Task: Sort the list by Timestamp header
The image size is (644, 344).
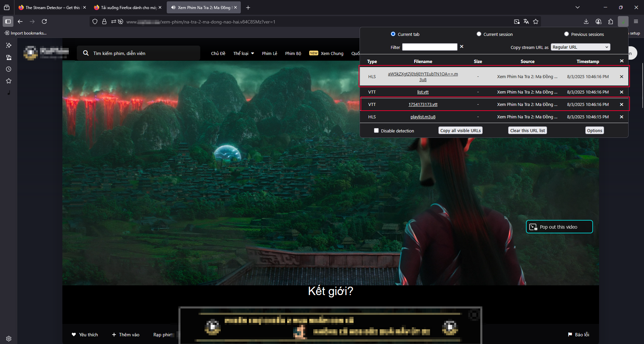Action: (588, 61)
